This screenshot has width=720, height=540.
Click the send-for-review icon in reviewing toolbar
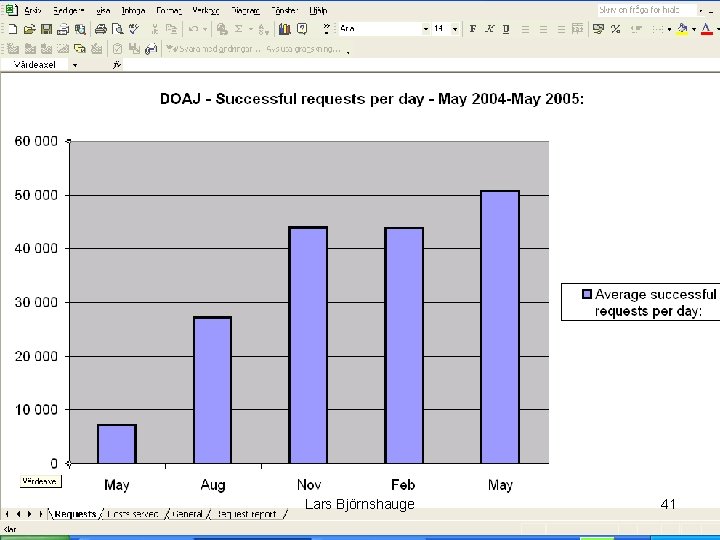click(151, 49)
